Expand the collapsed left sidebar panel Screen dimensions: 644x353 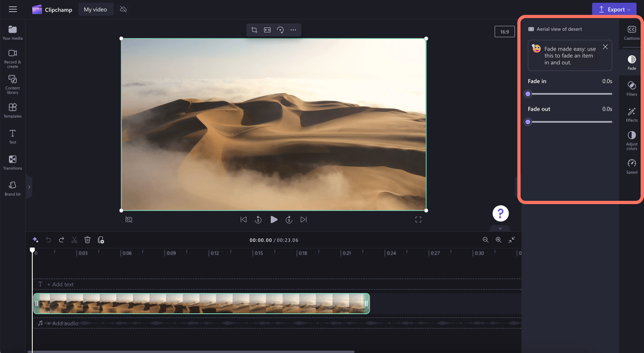(x=29, y=187)
